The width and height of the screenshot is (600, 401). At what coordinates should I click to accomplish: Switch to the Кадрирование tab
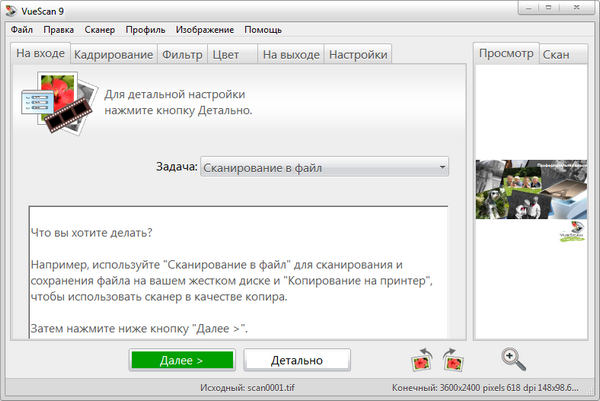tap(113, 54)
